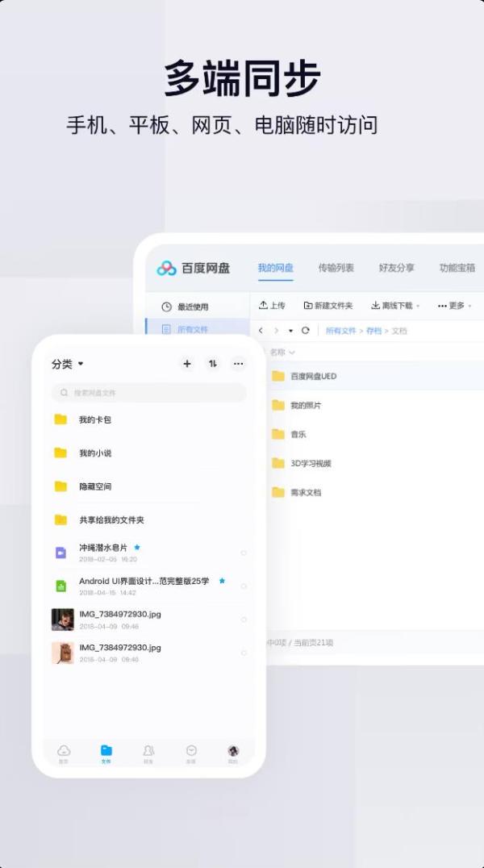This screenshot has height=868, width=484.
Task: Go forward with the right arrow
Action: click(276, 331)
